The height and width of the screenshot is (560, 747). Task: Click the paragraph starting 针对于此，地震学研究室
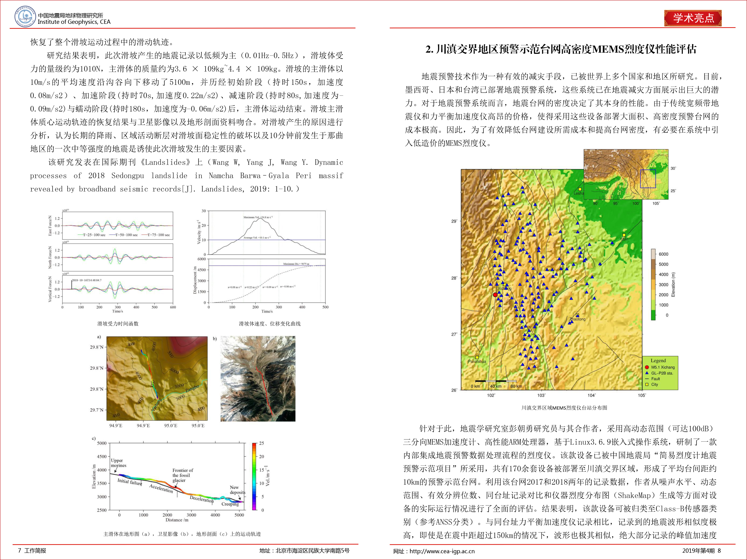click(x=560, y=482)
